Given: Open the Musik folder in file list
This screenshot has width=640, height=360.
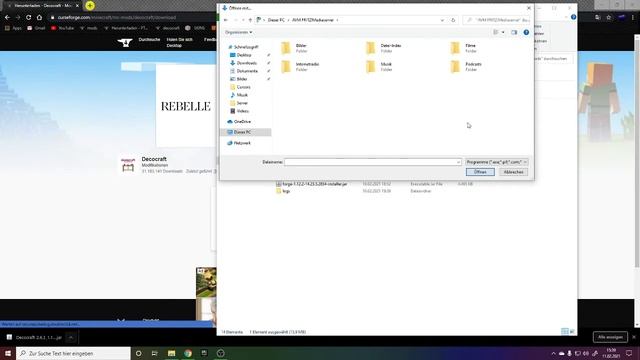Looking at the screenshot, I should point(380,67).
